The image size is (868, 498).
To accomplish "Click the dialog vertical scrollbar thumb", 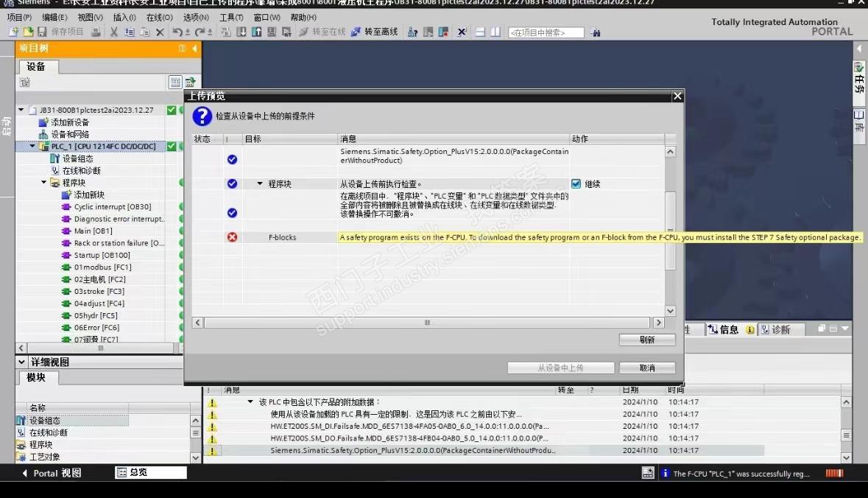I will click(x=670, y=231).
